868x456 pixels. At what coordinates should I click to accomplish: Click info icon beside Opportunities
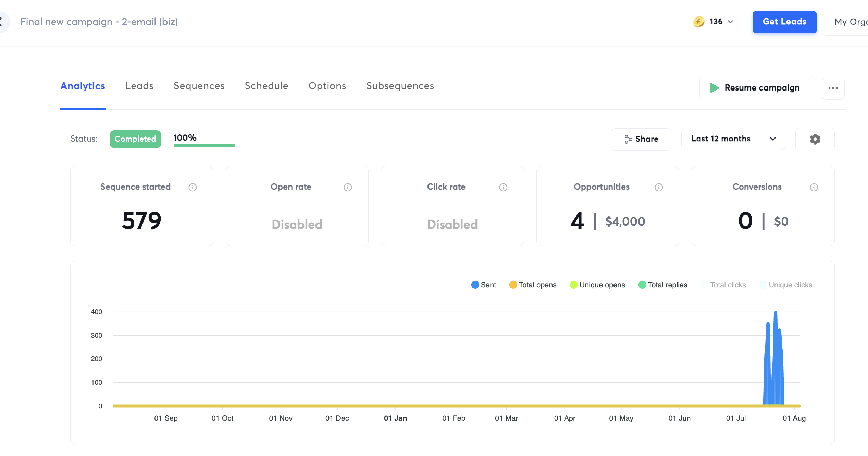(x=659, y=187)
